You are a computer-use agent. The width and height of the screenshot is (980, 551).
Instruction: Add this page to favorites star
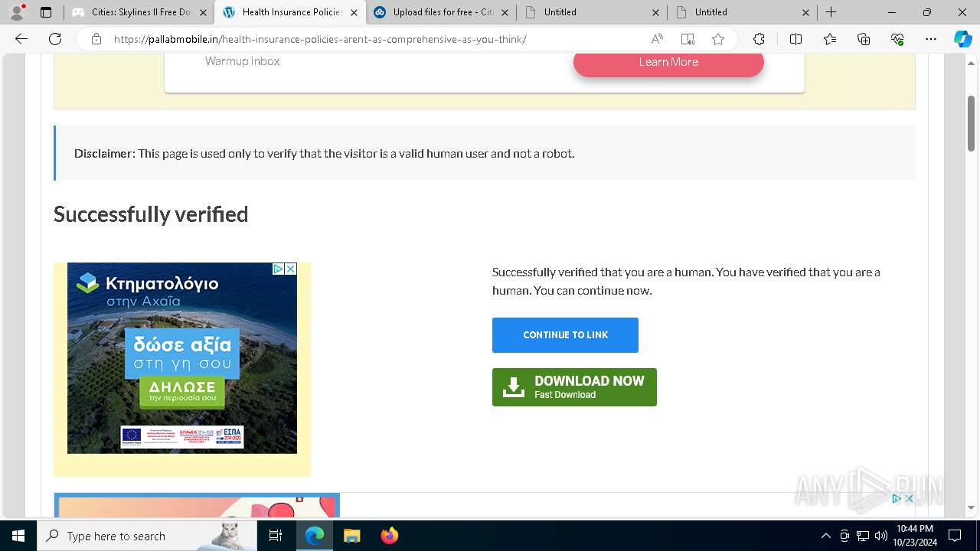(x=718, y=39)
